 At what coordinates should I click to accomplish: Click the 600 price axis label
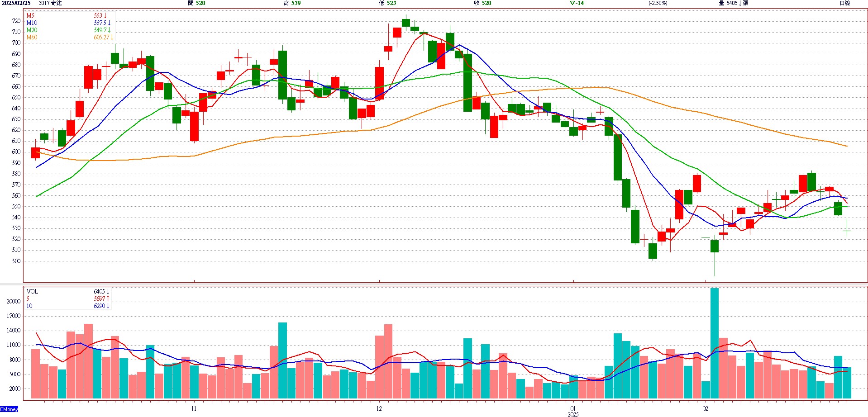(16, 152)
